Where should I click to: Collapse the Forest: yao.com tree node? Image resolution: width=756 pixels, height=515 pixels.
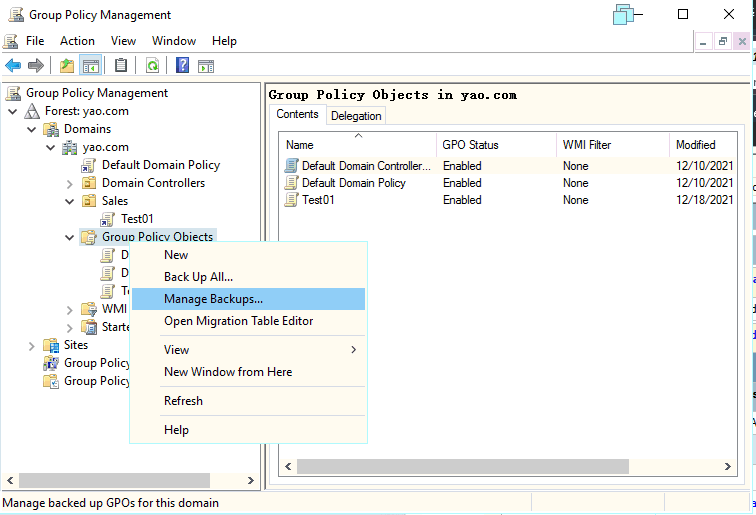(13, 111)
